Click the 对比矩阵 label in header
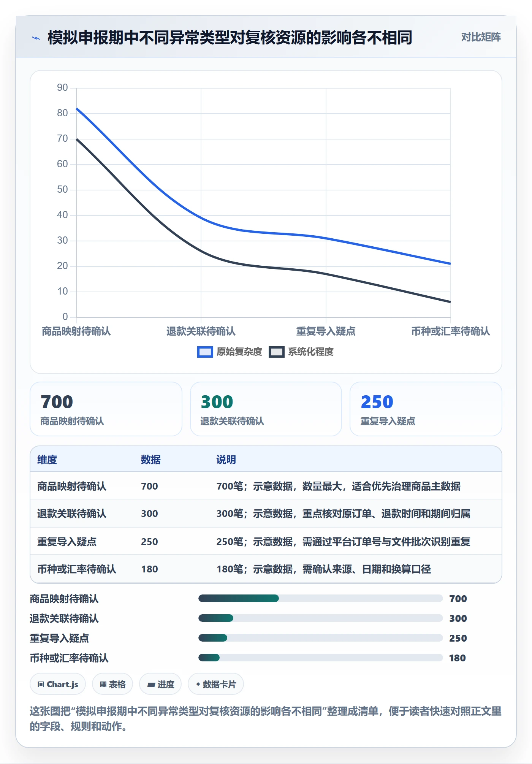The width and height of the screenshot is (532, 764). coord(481,37)
